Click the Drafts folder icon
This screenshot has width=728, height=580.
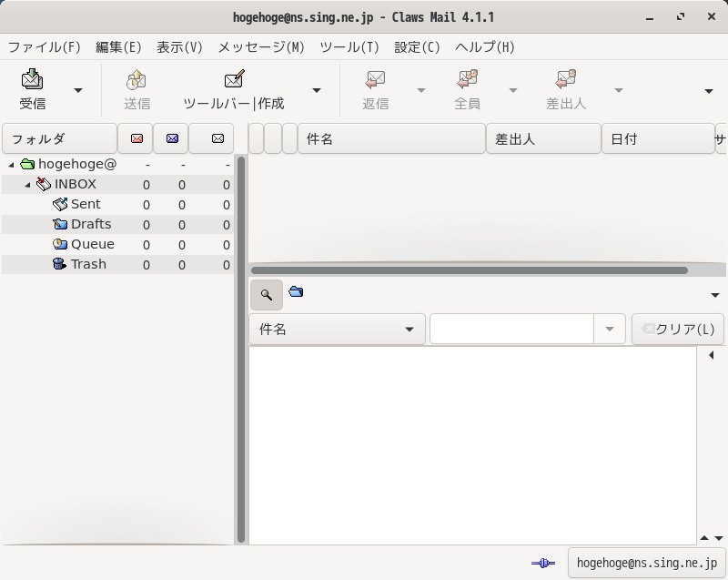(x=60, y=224)
